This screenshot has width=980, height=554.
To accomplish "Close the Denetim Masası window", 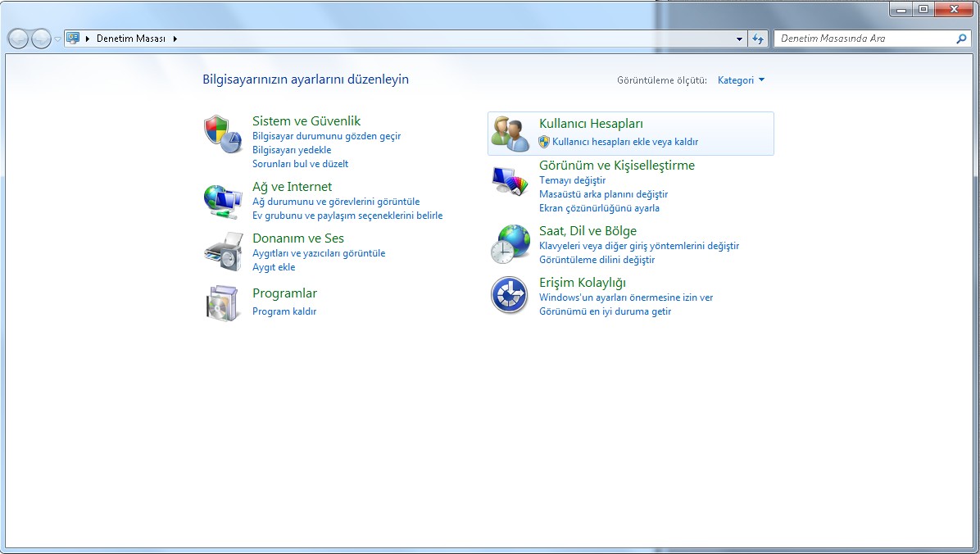I will 955,9.
